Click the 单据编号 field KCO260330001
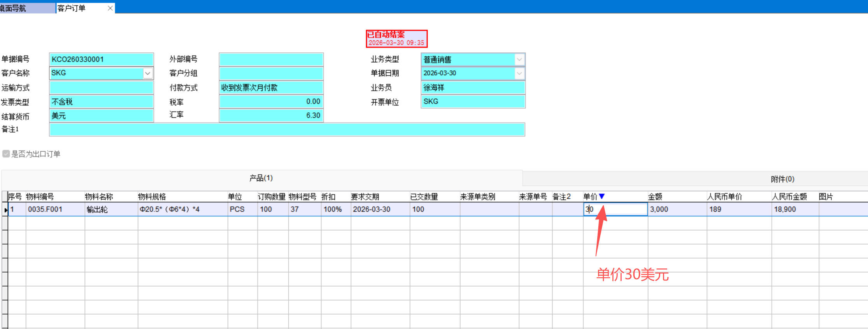 101,59
